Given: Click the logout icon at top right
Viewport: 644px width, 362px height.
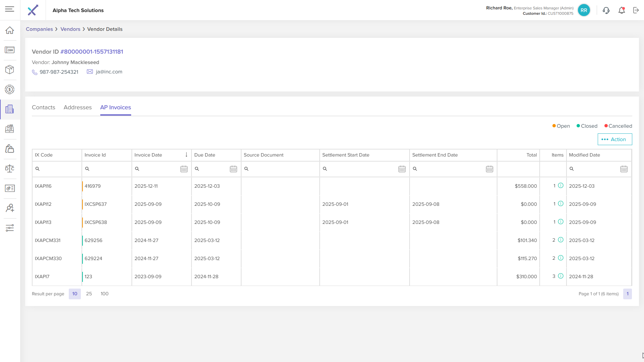Looking at the screenshot, I should coord(636,10).
